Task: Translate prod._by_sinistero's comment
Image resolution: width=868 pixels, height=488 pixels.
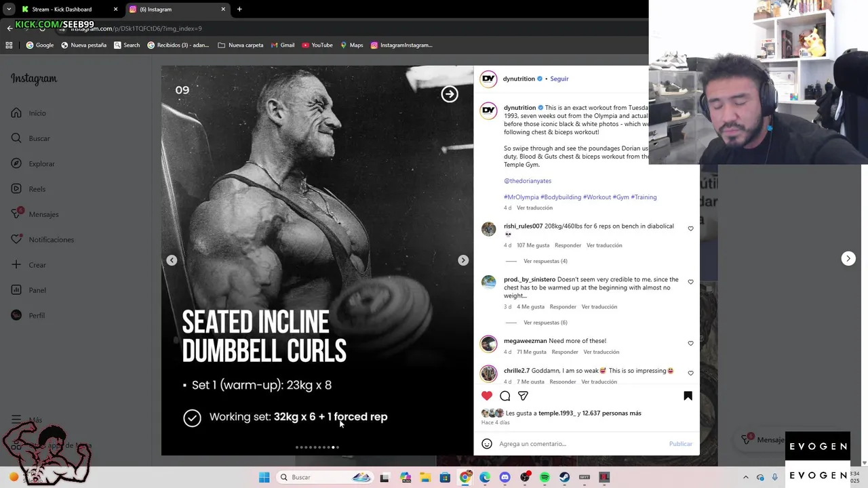Action: click(599, 307)
